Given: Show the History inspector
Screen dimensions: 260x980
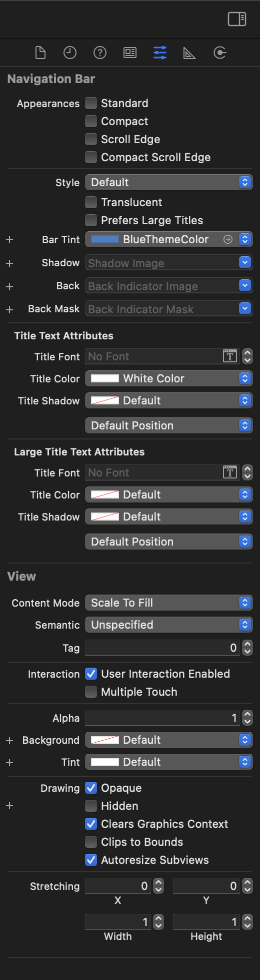Looking at the screenshot, I should coord(70,53).
